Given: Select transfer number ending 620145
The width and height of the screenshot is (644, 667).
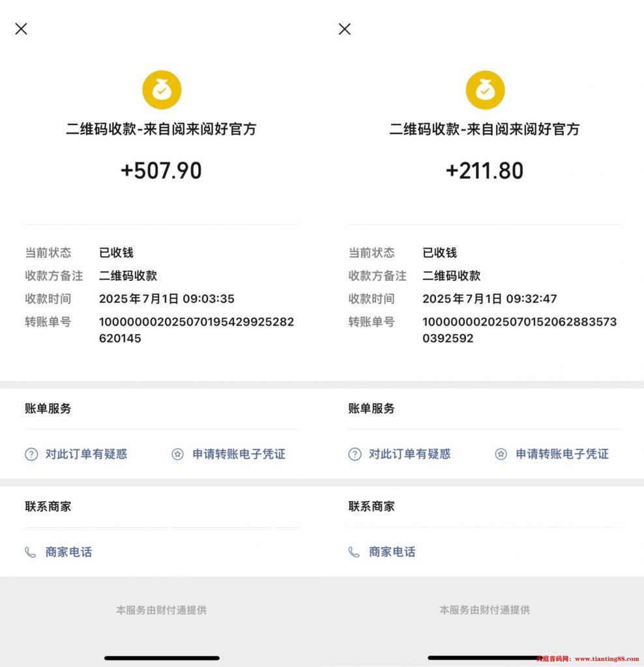Looking at the screenshot, I should tap(197, 330).
